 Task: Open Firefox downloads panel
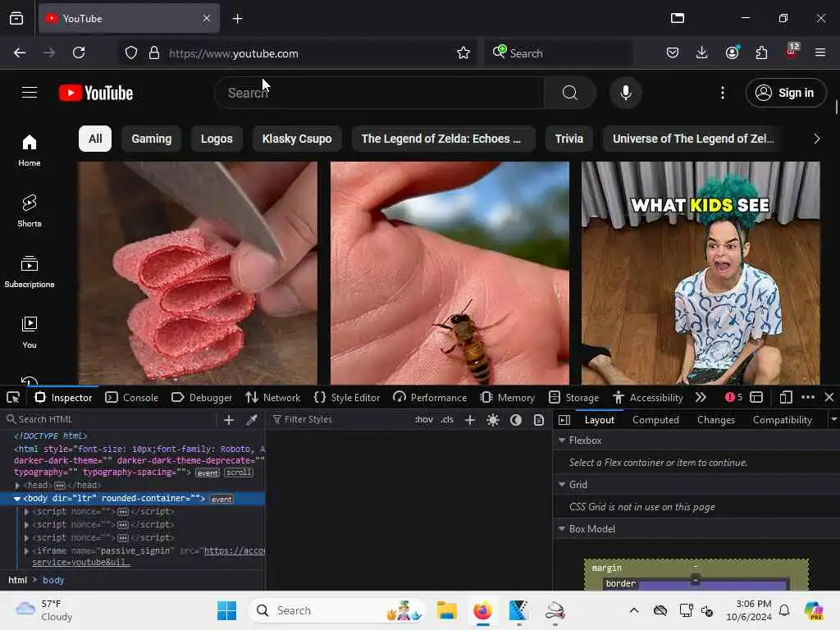pyautogui.click(x=702, y=52)
